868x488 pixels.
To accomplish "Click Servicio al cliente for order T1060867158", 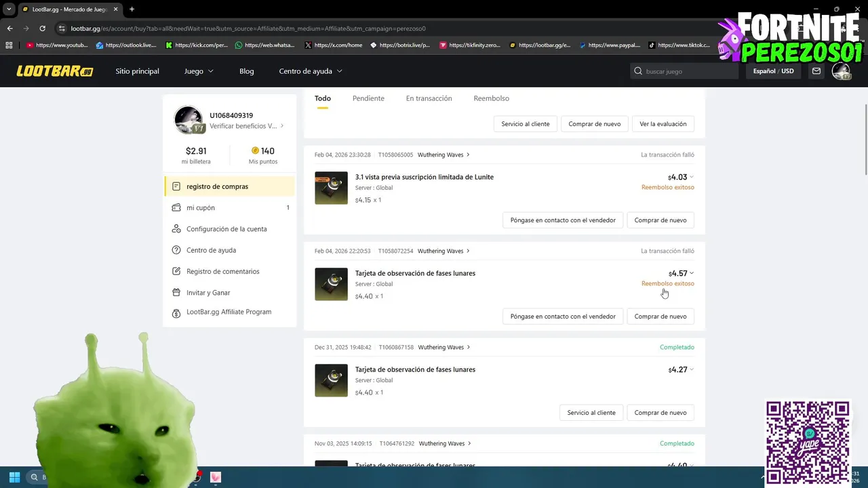I will (591, 413).
